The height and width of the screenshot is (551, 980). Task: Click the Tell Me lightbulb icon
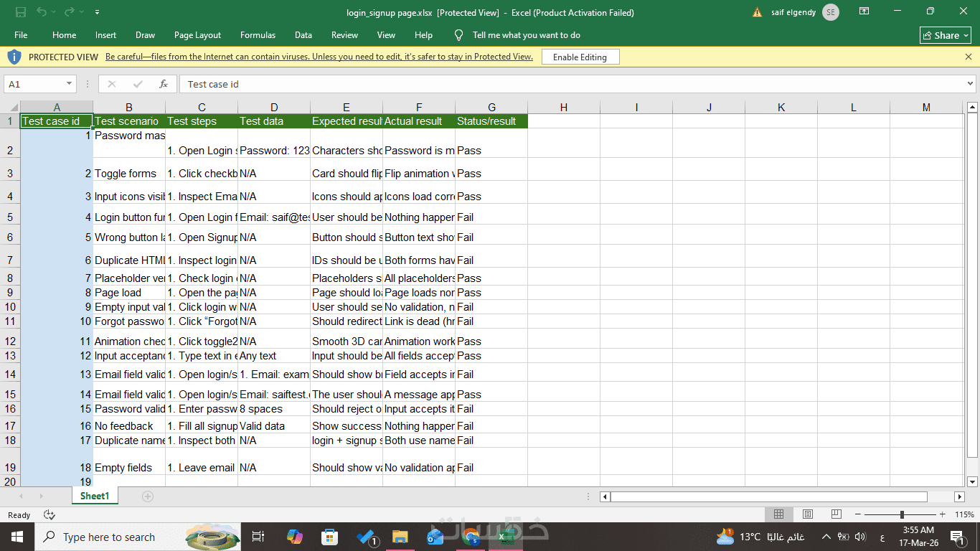click(459, 34)
